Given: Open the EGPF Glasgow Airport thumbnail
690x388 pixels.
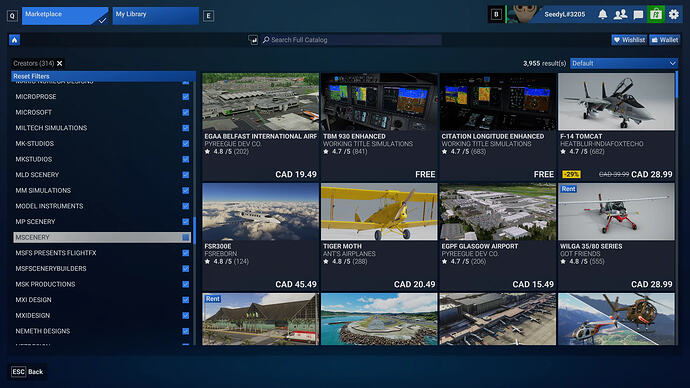Looking at the screenshot, I should 498,212.
